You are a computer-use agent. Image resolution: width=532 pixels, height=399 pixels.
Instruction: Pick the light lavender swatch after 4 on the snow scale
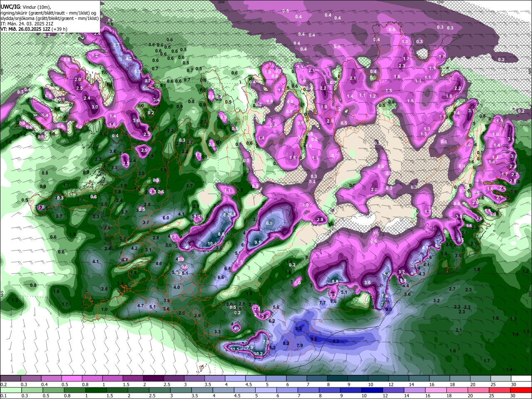[x=234, y=378]
